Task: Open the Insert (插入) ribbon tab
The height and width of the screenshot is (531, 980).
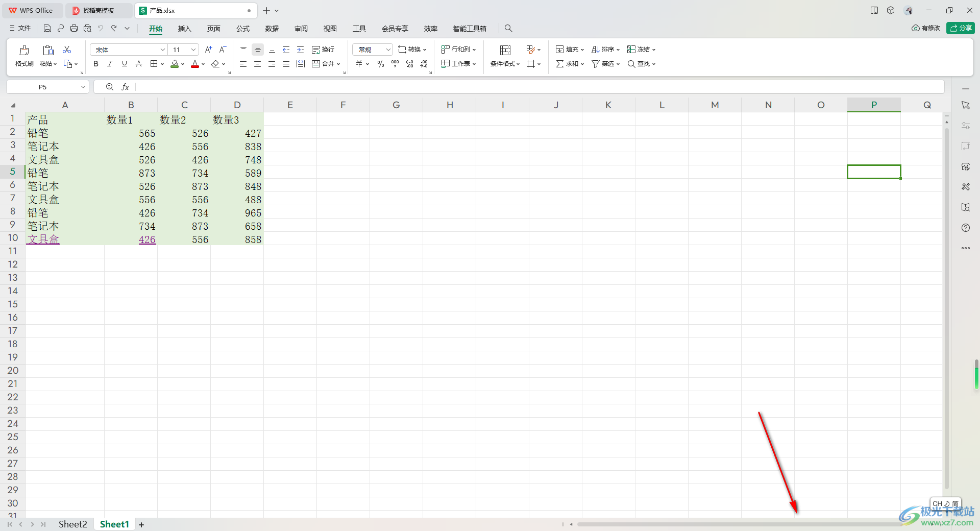Action: (x=184, y=29)
